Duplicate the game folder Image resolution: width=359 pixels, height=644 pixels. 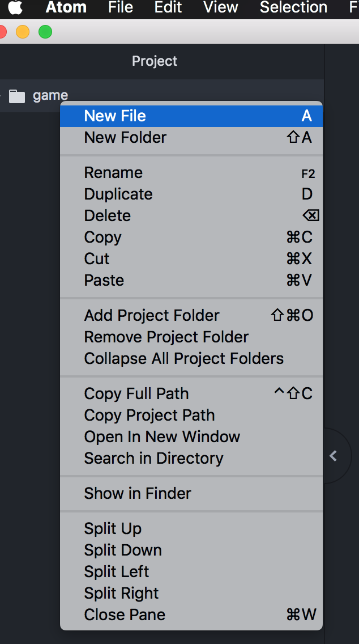118,194
